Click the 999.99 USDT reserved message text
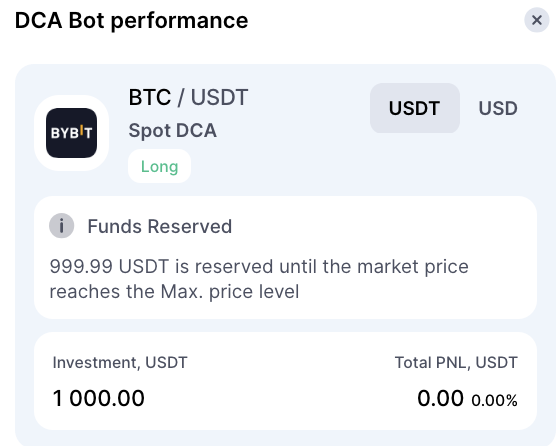Viewport: 558px width, 446px height. point(259,279)
